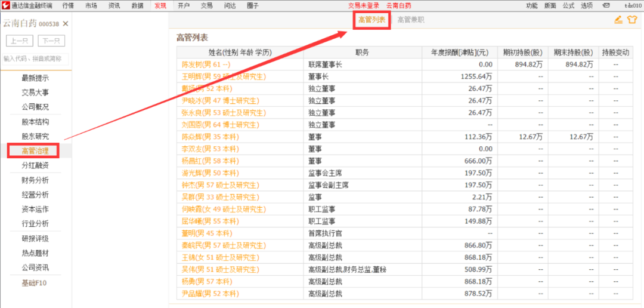Click the 下一只 button
Screen dimensions: 644x308
point(51,41)
